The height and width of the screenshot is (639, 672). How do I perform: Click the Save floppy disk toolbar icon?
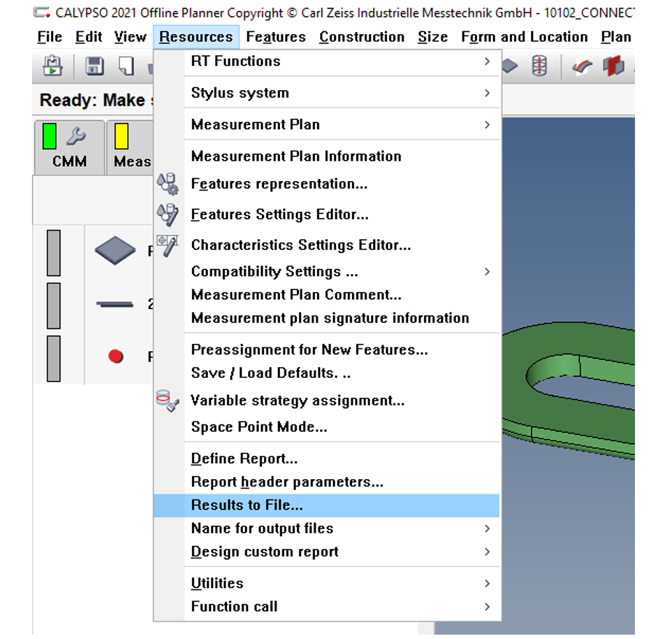(95, 66)
